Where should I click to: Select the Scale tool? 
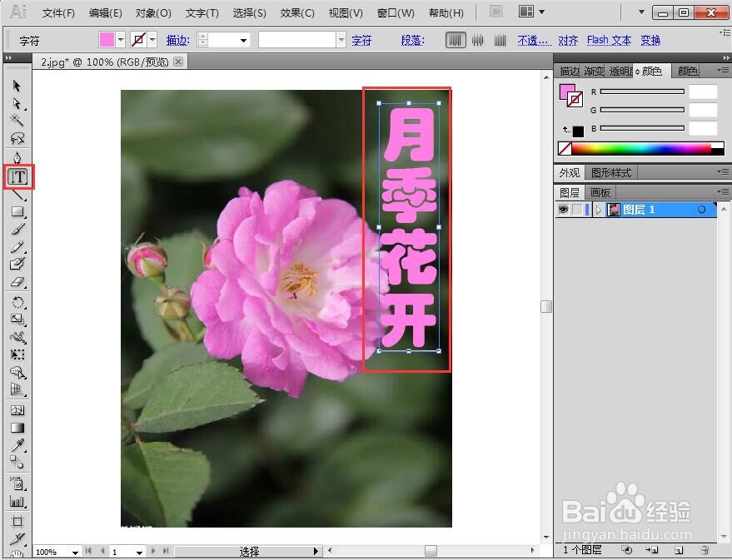click(x=17, y=320)
